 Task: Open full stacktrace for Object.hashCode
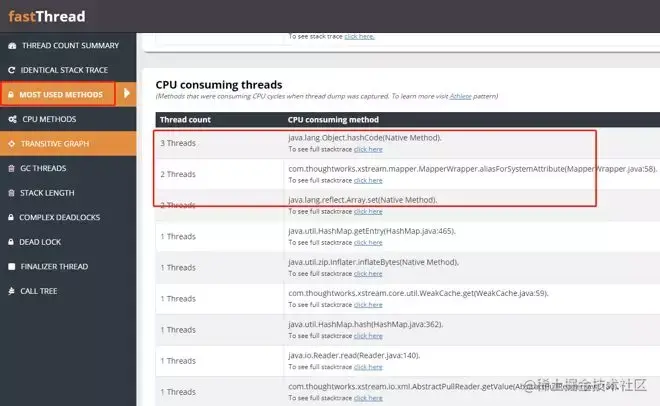[x=368, y=149]
